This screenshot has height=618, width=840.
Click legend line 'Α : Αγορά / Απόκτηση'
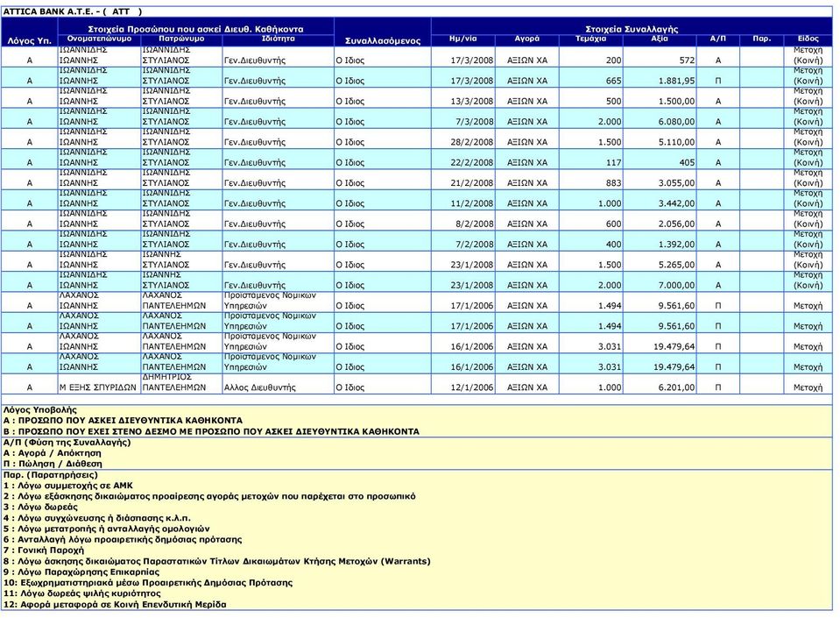coord(52,453)
